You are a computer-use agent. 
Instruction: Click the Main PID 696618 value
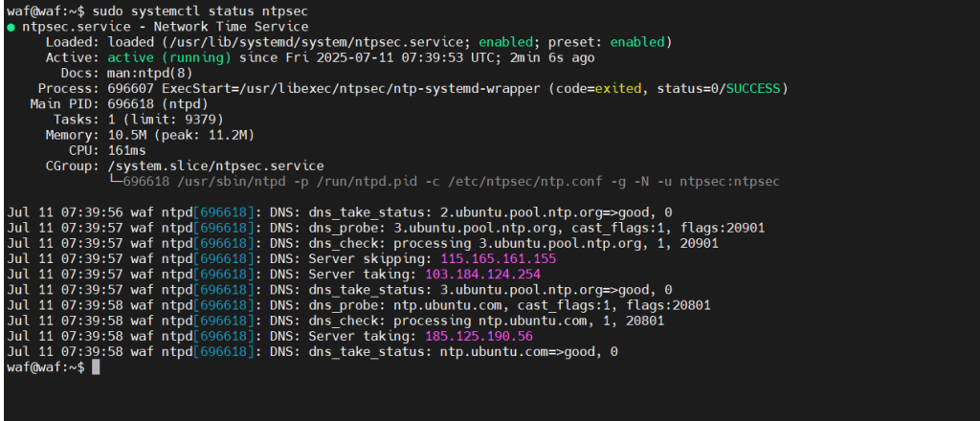coord(130,104)
